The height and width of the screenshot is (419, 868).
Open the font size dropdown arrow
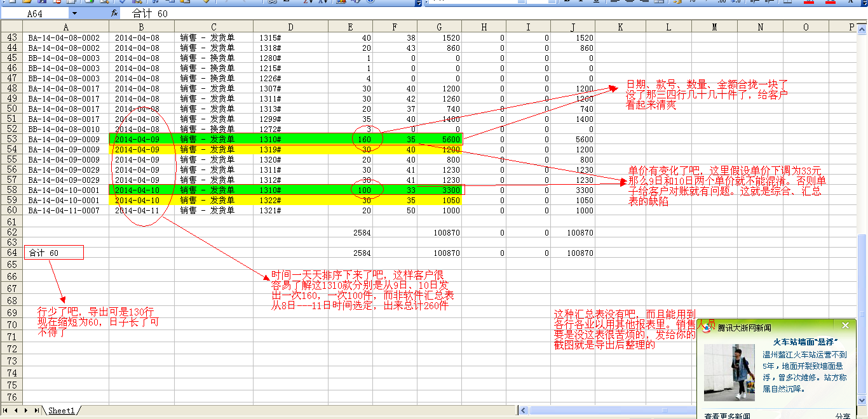pos(553,1)
